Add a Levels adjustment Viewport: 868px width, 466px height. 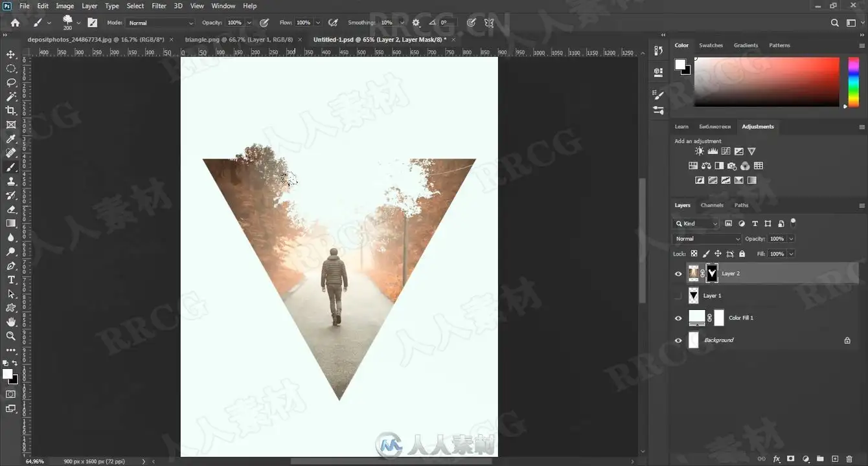tap(713, 151)
